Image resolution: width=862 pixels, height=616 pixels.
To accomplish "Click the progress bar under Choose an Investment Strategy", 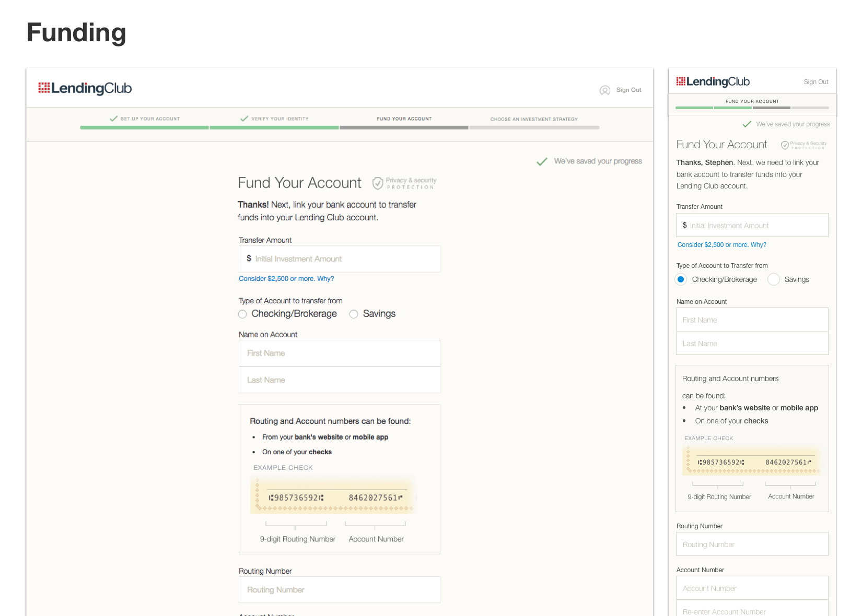I will (534, 127).
